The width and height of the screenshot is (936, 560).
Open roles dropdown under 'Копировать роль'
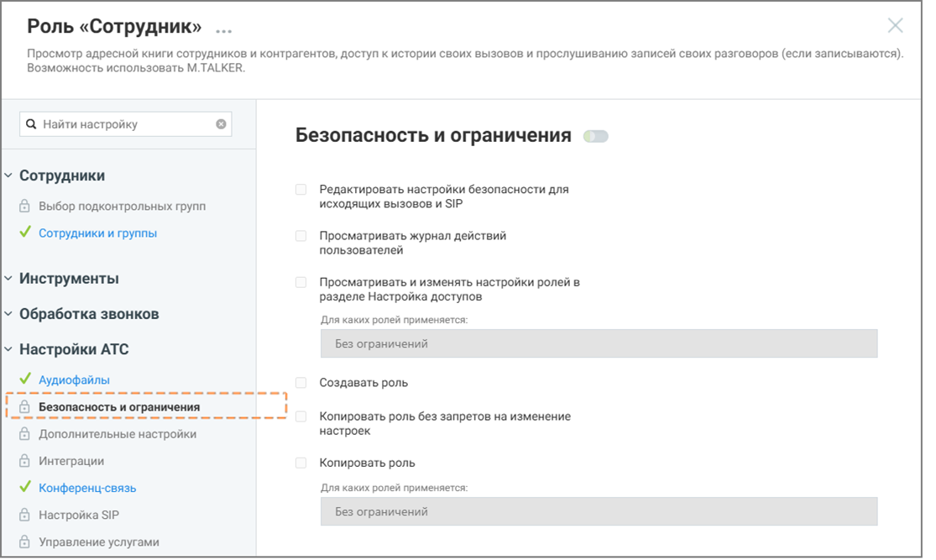pos(599,511)
